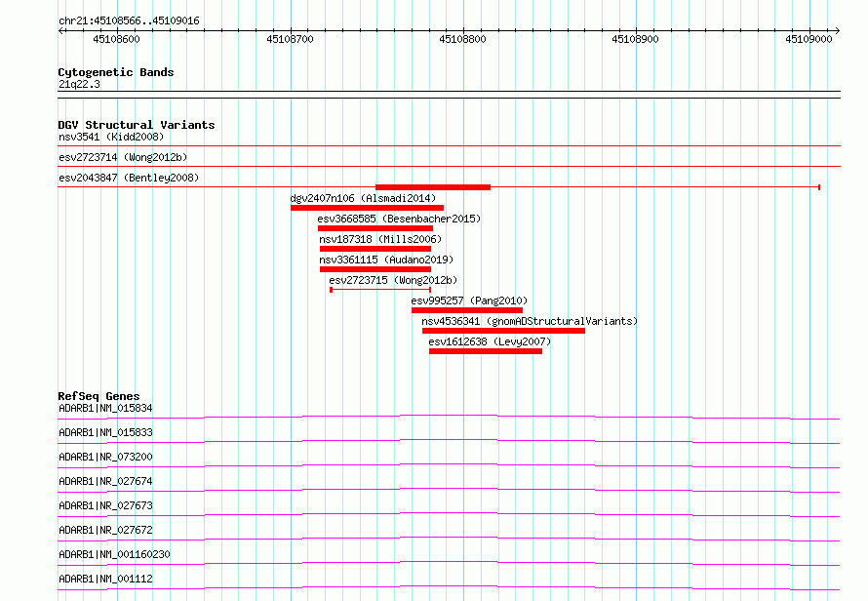Click ruler position 45108900

point(636,39)
